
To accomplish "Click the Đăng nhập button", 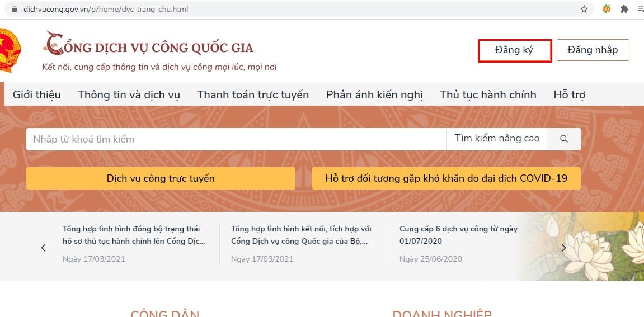I will (593, 50).
